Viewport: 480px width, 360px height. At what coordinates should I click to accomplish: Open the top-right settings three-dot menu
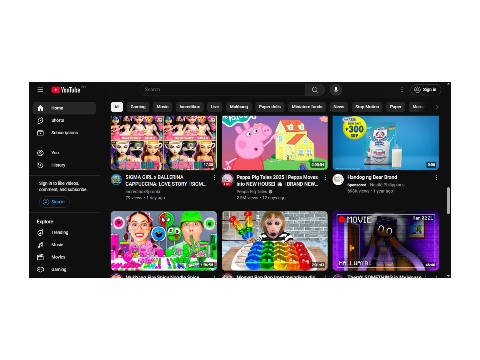(402, 90)
